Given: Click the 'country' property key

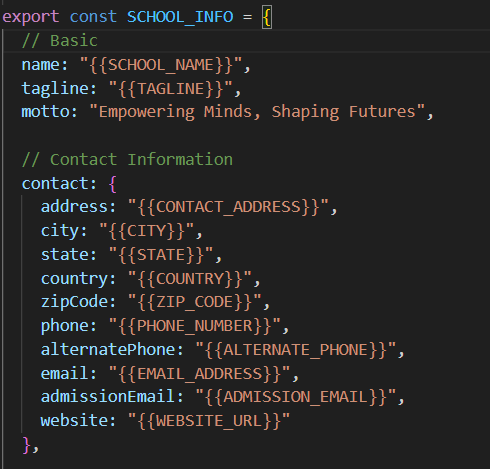Looking at the screenshot, I should (x=75, y=279).
